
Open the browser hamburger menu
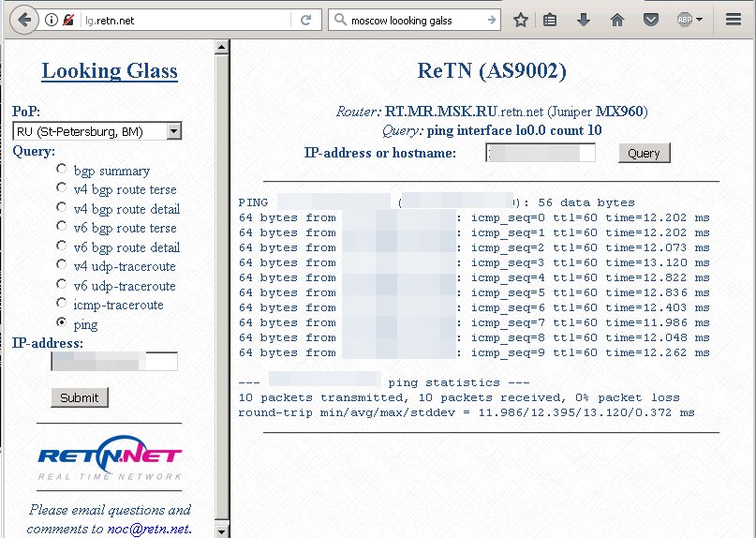(734, 20)
